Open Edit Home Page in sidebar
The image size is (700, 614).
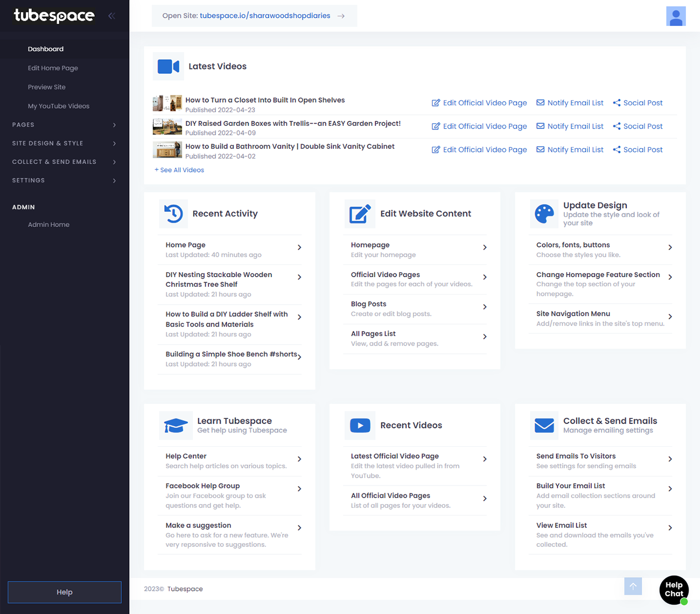click(x=53, y=68)
